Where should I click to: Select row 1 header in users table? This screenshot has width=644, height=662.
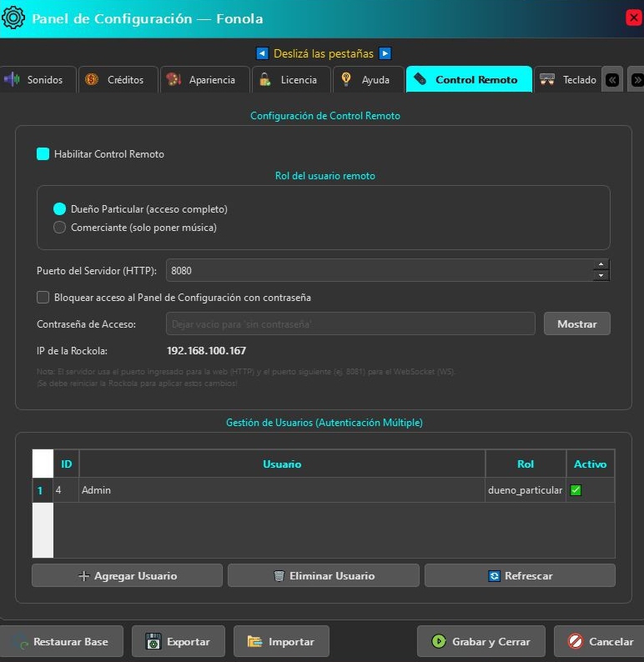(x=43, y=490)
